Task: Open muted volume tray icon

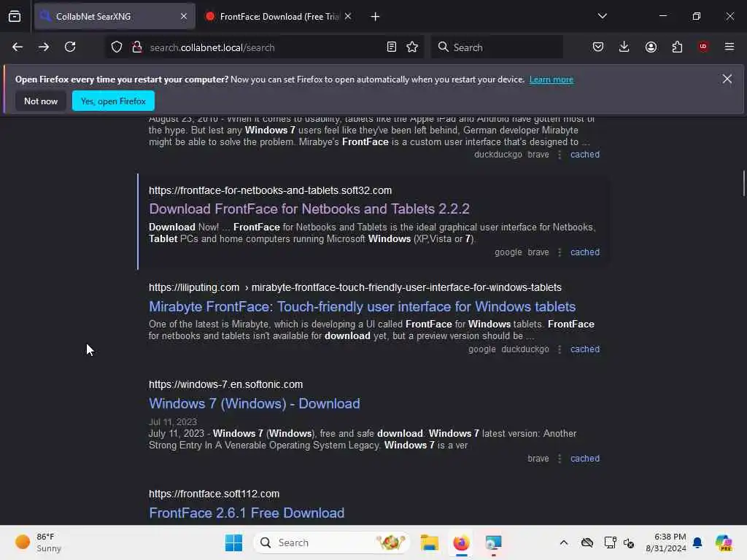Action: (628, 542)
